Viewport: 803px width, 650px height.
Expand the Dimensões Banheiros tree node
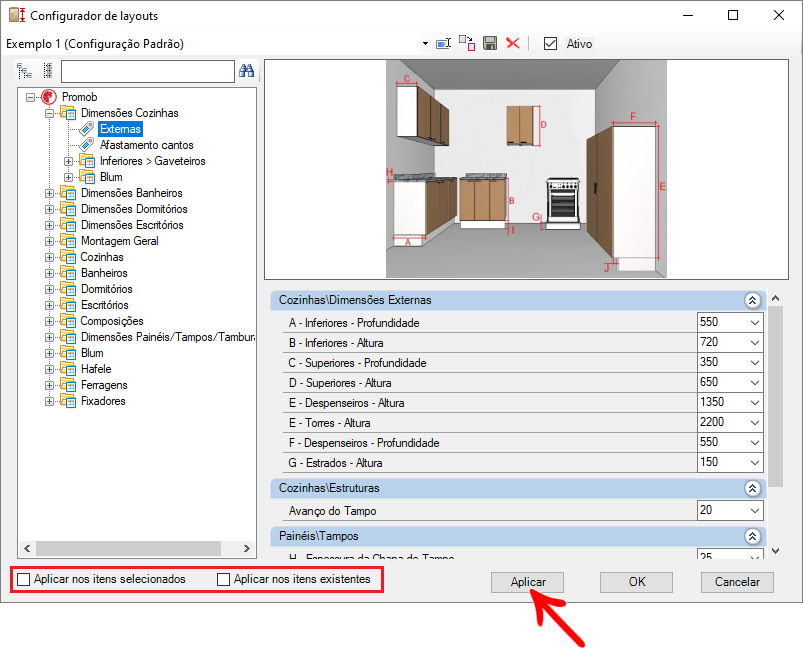pos(50,193)
